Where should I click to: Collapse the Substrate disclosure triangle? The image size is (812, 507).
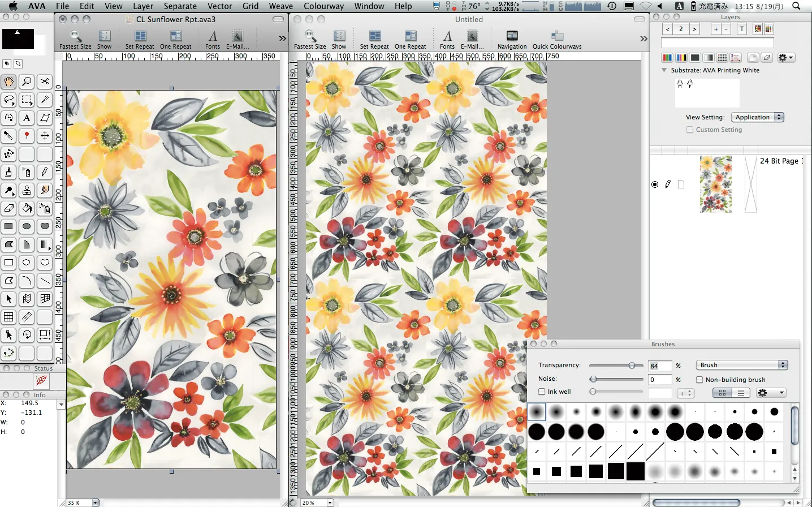tap(664, 70)
